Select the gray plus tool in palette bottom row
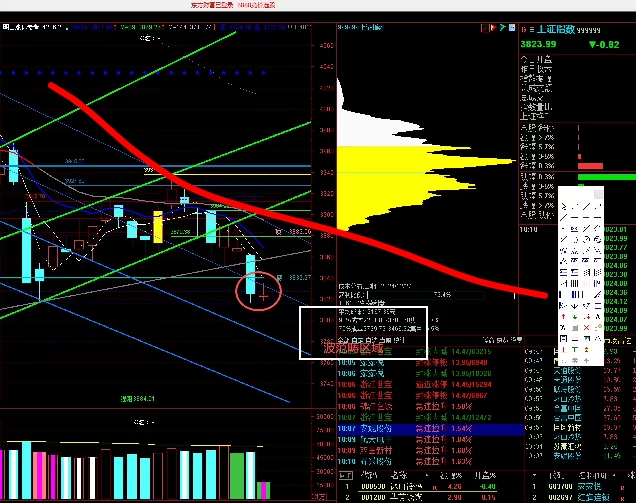The width and height of the screenshot is (636, 503). [587, 361]
